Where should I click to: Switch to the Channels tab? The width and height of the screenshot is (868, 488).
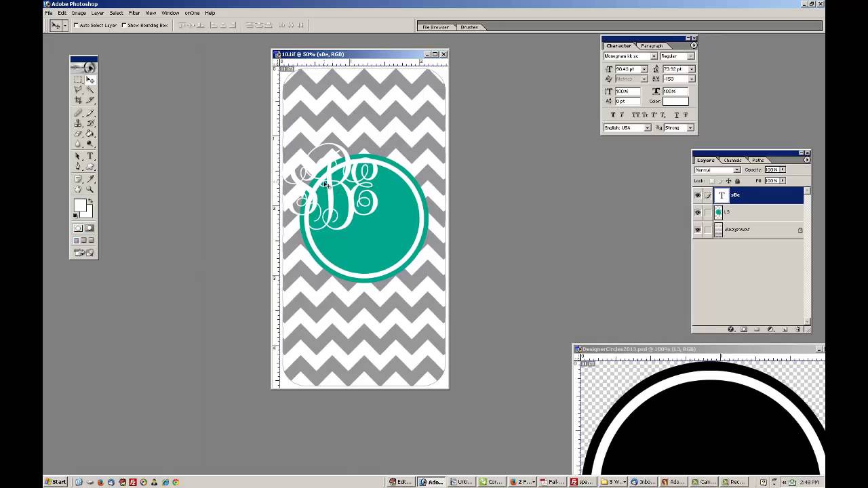pos(732,161)
